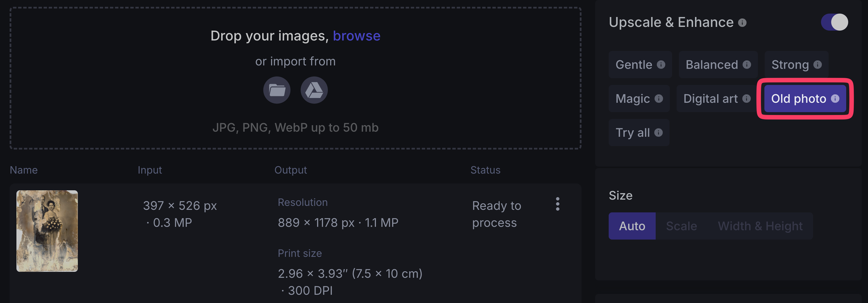Image resolution: width=868 pixels, height=303 pixels.
Task: Pick the Try all enhancement button
Action: pyautogui.click(x=639, y=132)
